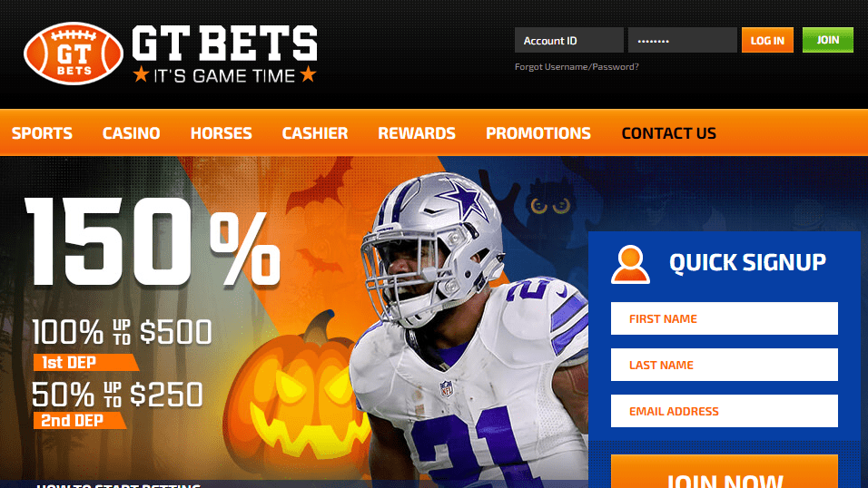Go to the Horses page
This screenshot has width=868, height=488.
click(222, 133)
